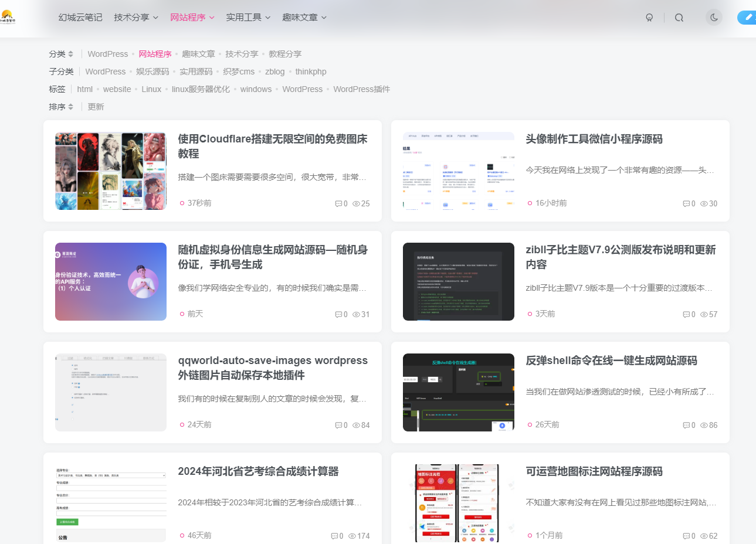Open qqworld plugin post thumbnail
The image size is (756, 544).
click(x=111, y=392)
